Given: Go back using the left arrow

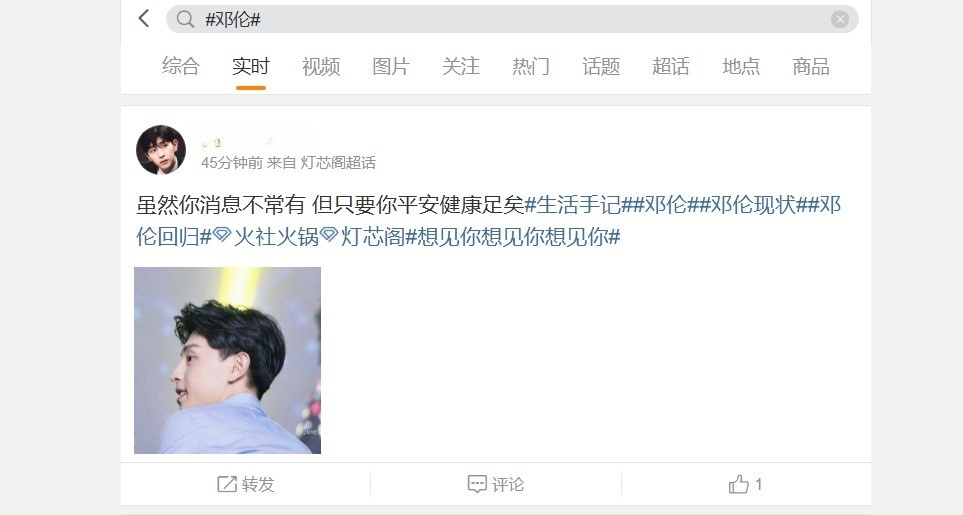Looking at the screenshot, I should coord(144,18).
